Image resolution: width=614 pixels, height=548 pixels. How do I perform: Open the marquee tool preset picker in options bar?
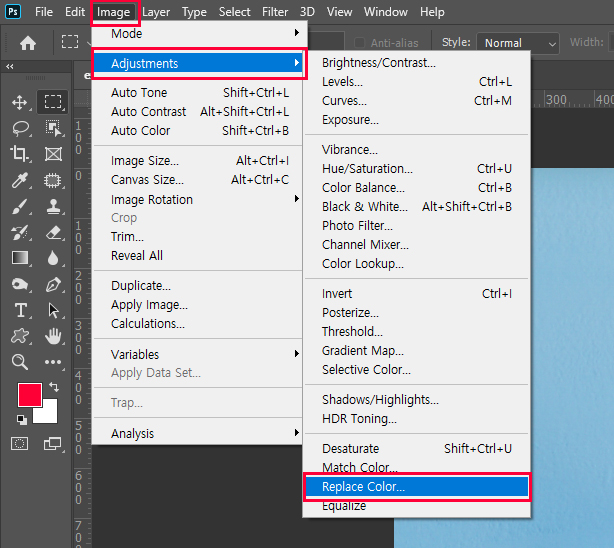[x=74, y=42]
